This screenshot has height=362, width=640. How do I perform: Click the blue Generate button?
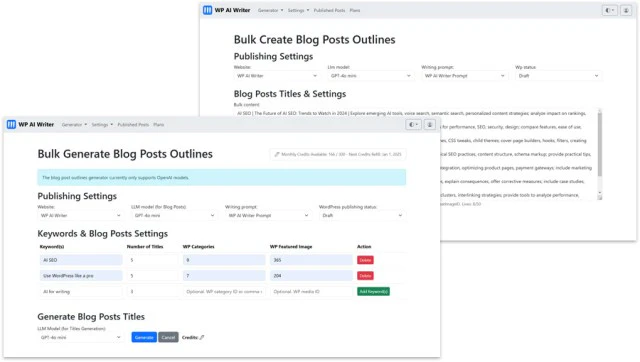coord(144,338)
